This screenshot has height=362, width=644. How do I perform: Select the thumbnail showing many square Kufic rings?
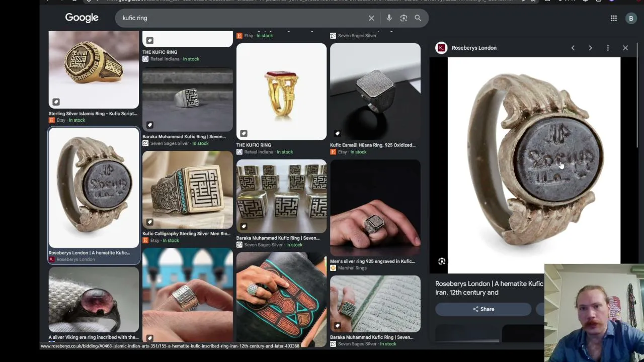[281, 196]
